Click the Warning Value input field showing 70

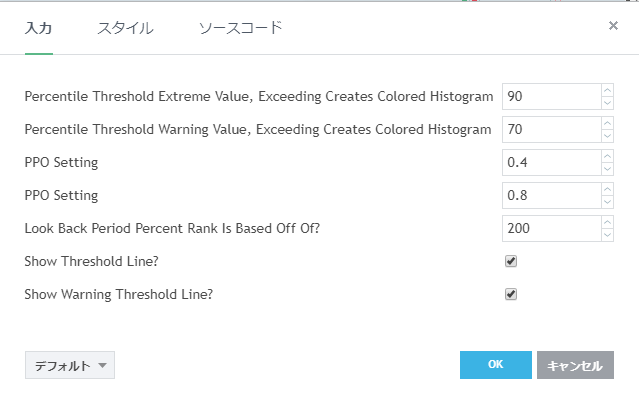(550, 129)
